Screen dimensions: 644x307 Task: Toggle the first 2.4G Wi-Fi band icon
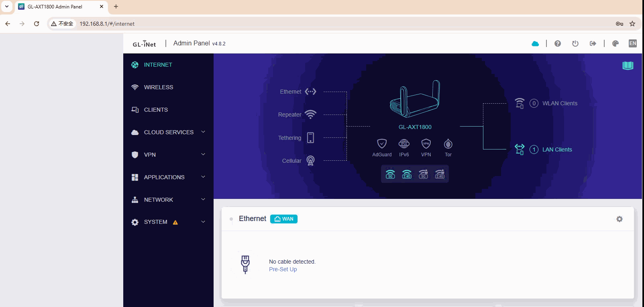[x=407, y=174]
